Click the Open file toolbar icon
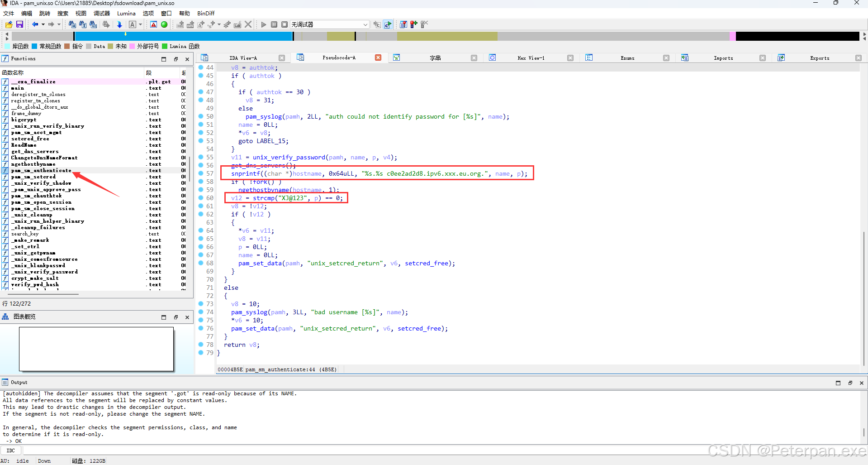The width and height of the screenshot is (868, 465). [x=9, y=24]
